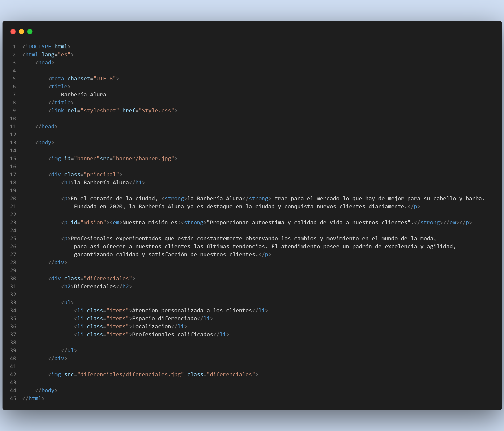Image resolution: width=504 pixels, height=431 pixels.
Task: Click the text 'para así ofrecer a nuestros clientes'
Action: 132,246
